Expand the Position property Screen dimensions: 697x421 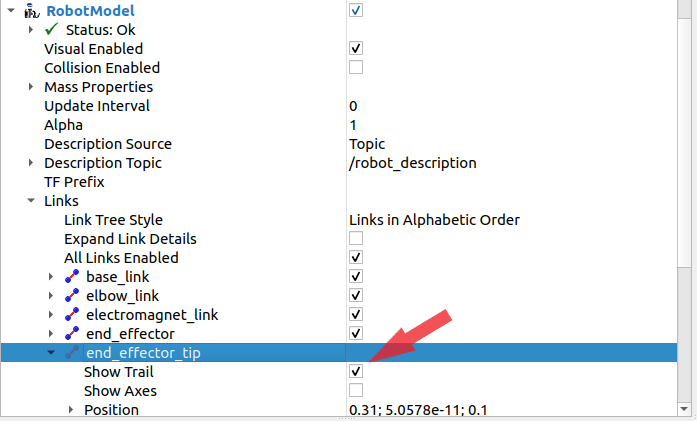[x=71, y=409]
